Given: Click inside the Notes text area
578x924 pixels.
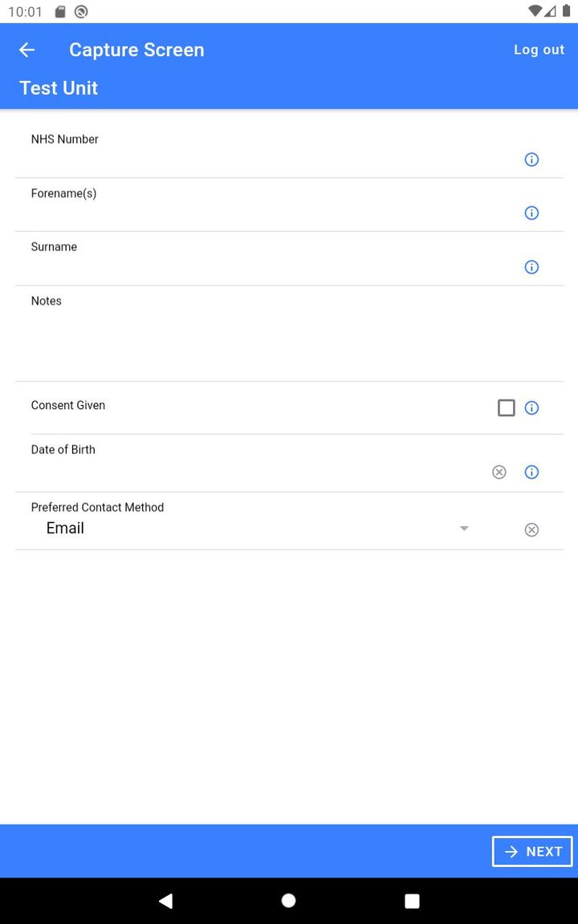Looking at the screenshot, I should [x=241, y=337].
